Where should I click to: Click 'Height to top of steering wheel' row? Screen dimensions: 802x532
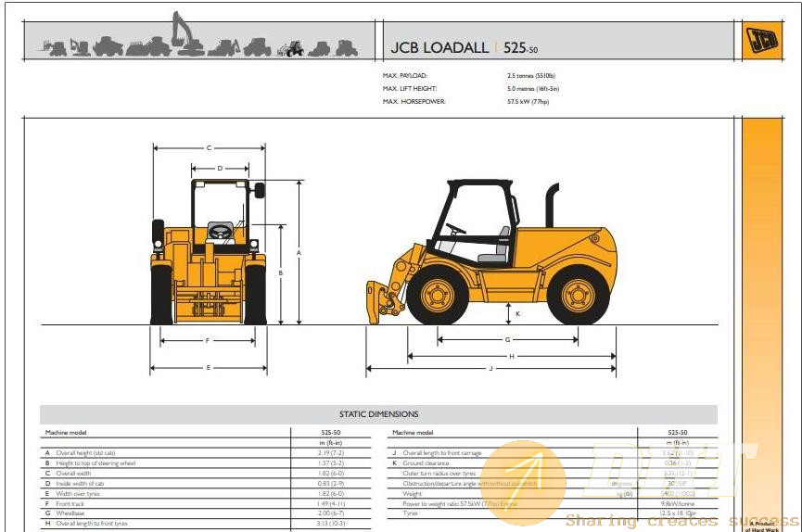coord(206,463)
